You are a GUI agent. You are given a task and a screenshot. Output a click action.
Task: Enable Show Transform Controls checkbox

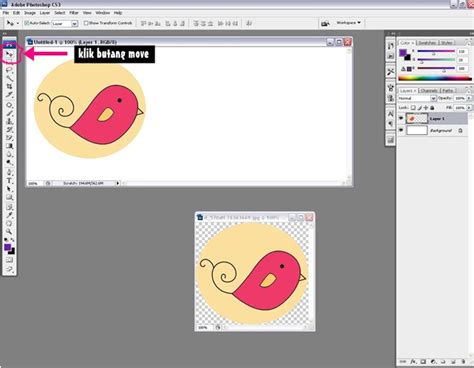point(86,23)
